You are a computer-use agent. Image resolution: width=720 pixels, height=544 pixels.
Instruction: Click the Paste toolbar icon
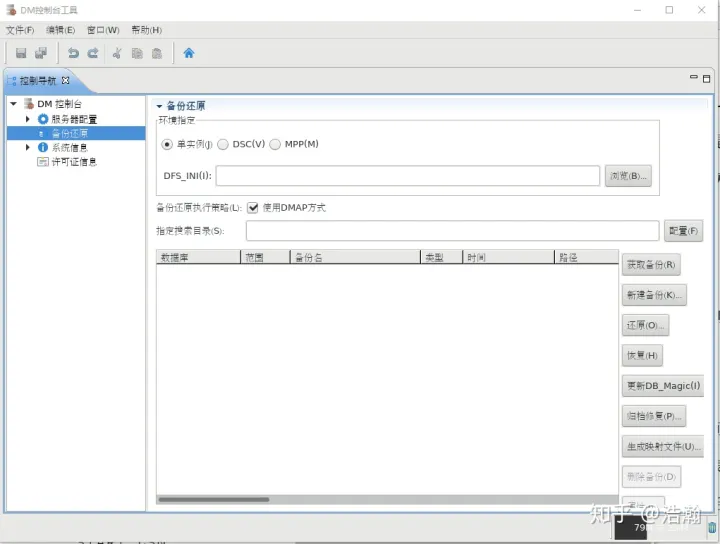click(x=157, y=53)
